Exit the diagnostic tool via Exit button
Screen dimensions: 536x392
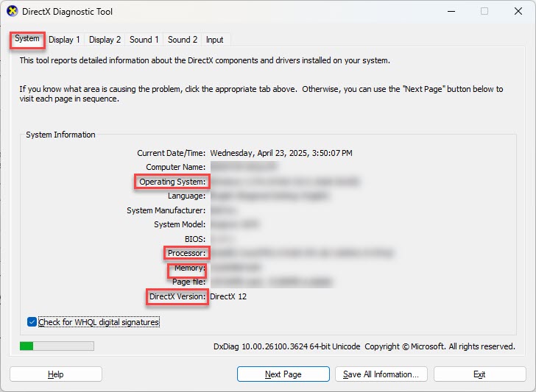[479, 374]
